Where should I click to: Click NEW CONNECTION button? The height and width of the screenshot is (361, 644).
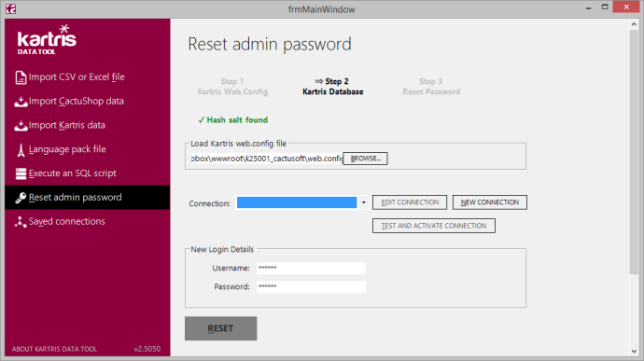[x=490, y=202]
